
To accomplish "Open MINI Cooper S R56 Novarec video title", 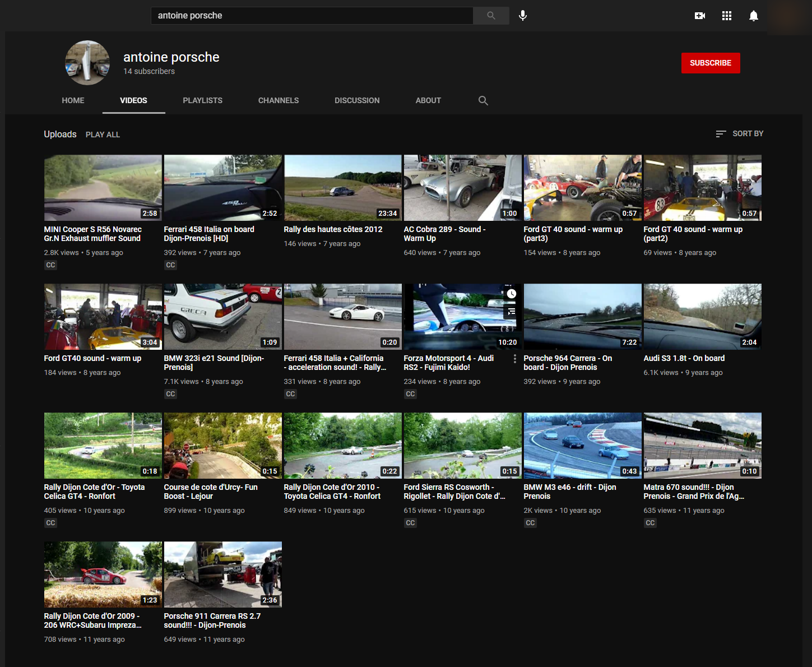I will [93, 234].
